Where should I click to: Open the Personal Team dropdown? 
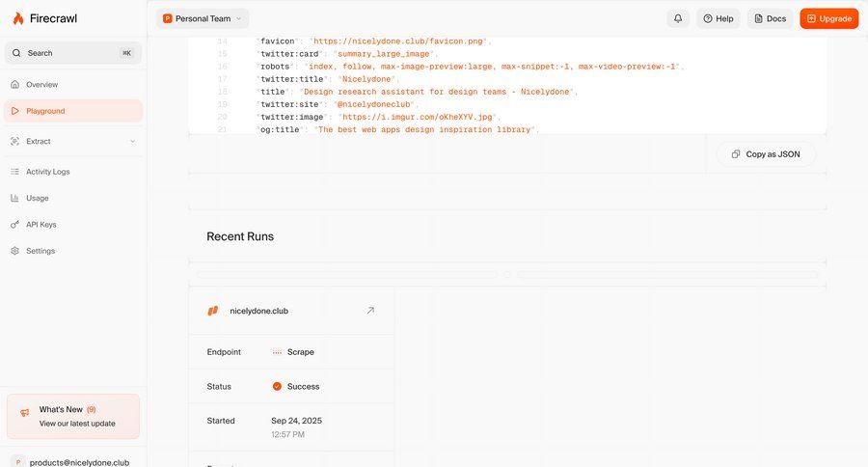203,18
